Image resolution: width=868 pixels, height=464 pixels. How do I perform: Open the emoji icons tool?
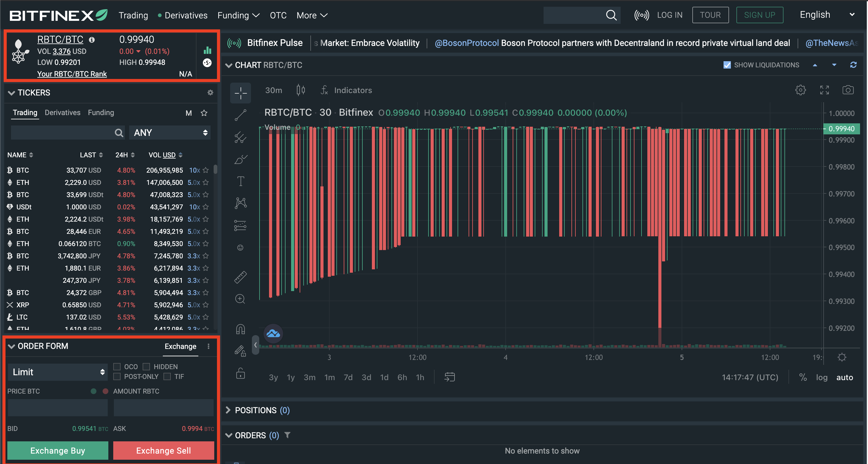tap(240, 248)
